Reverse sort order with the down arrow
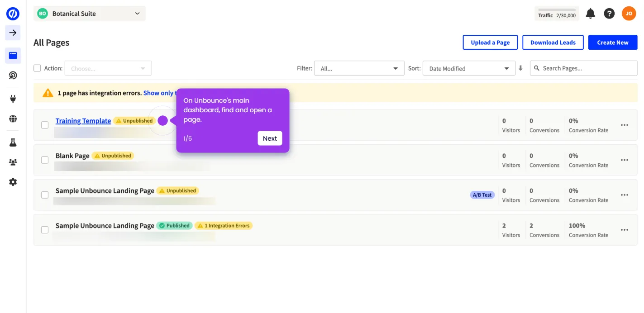The height and width of the screenshot is (313, 644). coord(520,68)
